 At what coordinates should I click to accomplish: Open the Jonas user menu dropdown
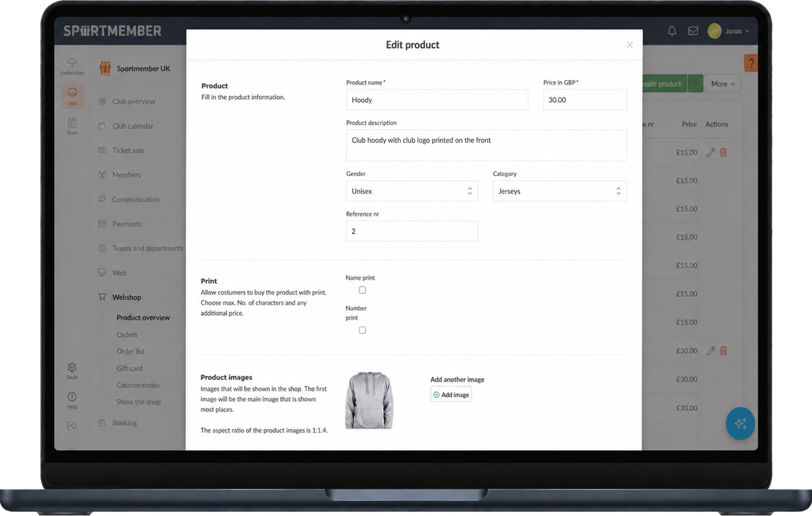point(738,31)
